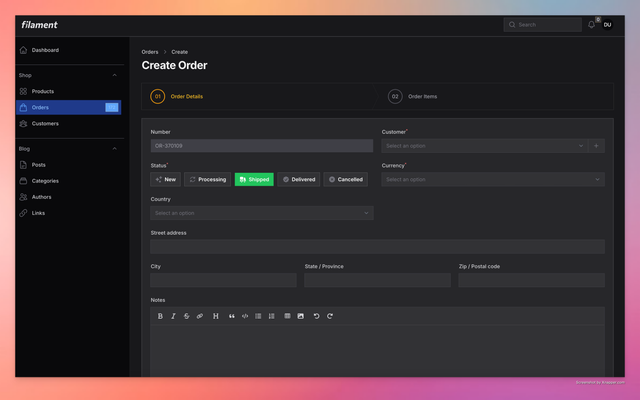Redo change in Notes editor

(330, 316)
